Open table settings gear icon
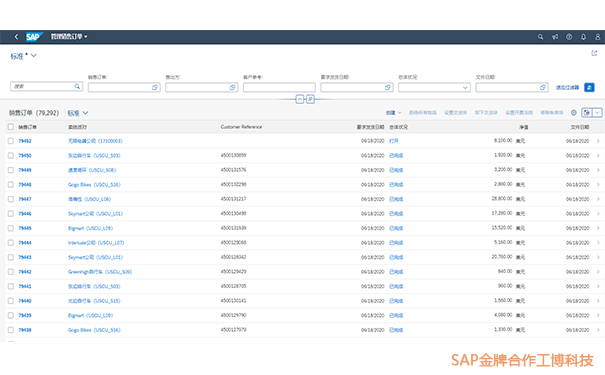Image resolution: width=605 pixels, height=375 pixels. [x=574, y=113]
